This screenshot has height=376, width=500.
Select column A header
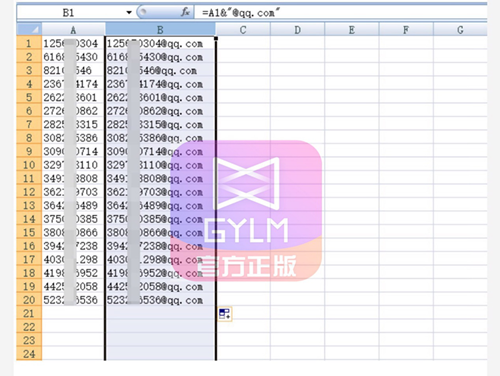[73, 30]
